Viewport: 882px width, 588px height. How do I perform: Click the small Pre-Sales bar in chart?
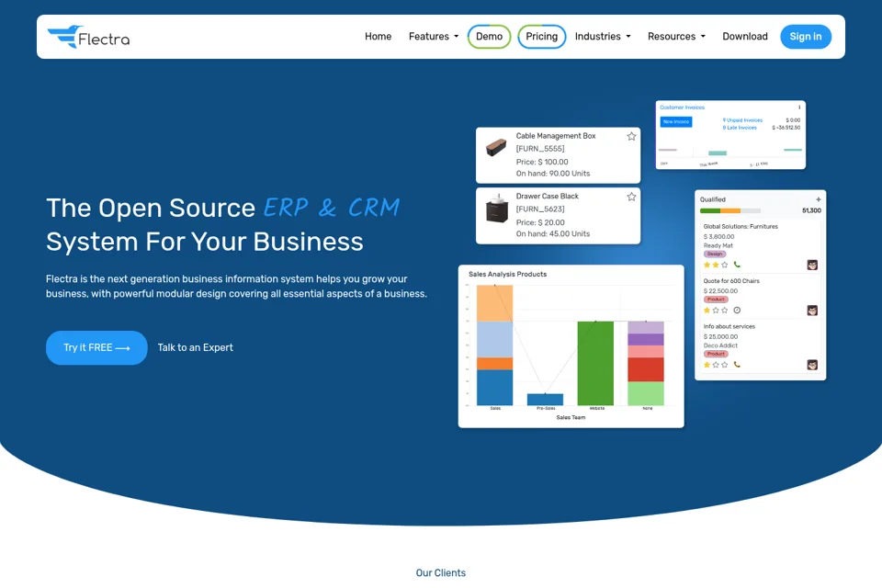[545, 400]
